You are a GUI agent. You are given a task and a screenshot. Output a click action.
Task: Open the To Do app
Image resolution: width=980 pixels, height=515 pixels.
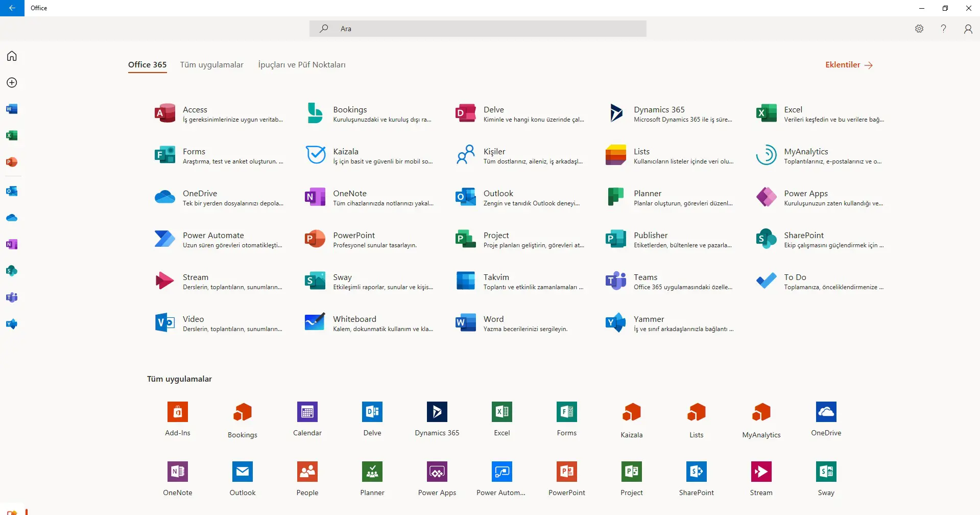pos(766,281)
